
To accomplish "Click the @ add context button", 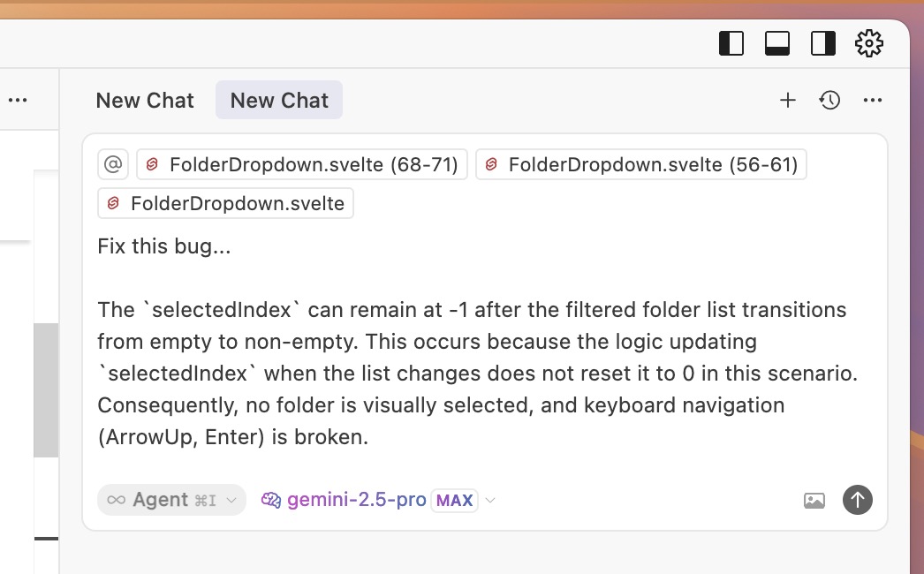I will click(x=113, y=164).
